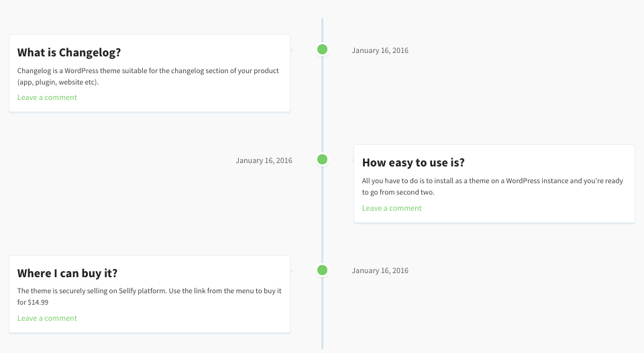Click the date beside "Where I can buy it?"
This screenshot has width=644, height=353.
pyautogui.click(x=380, y=270)
